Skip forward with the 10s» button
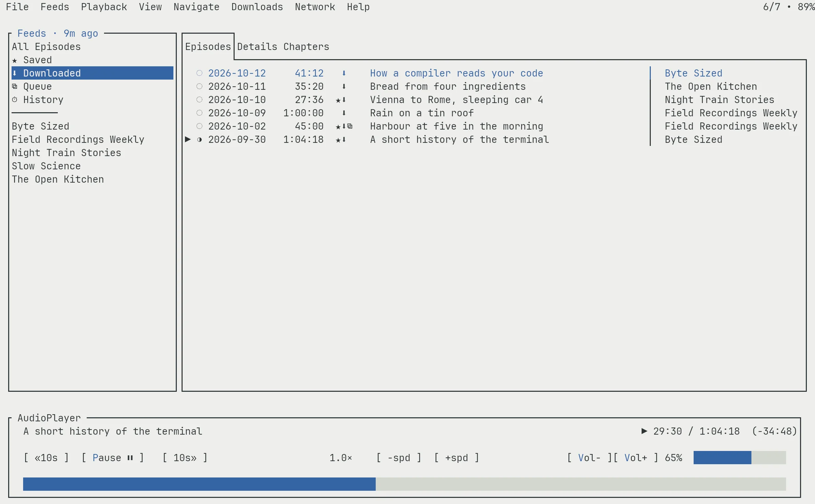 [x=185, y=458]
